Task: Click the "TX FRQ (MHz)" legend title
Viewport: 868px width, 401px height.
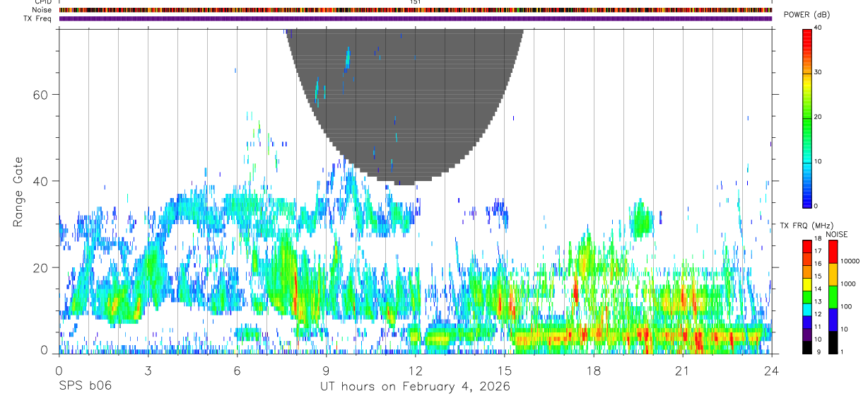Action: (x=805, y=225)
